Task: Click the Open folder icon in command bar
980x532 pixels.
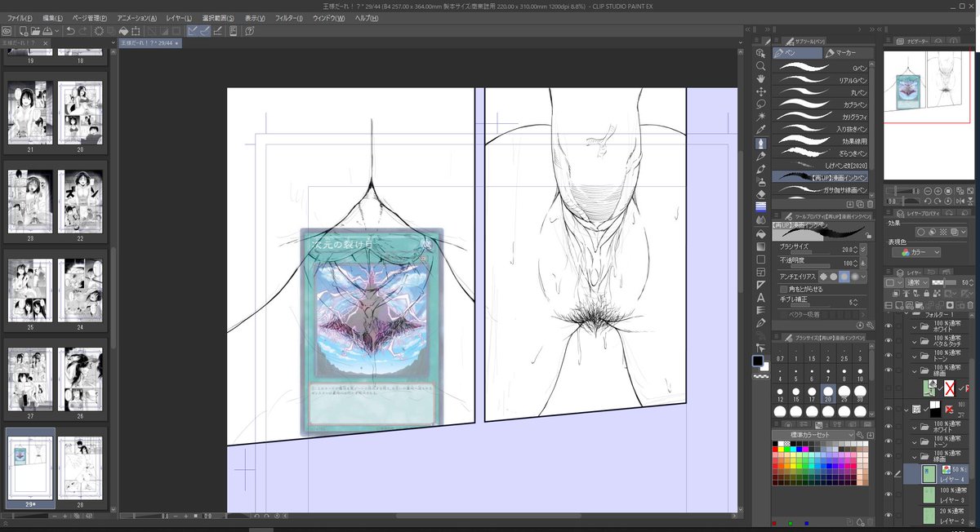Action: coord(33,30)
